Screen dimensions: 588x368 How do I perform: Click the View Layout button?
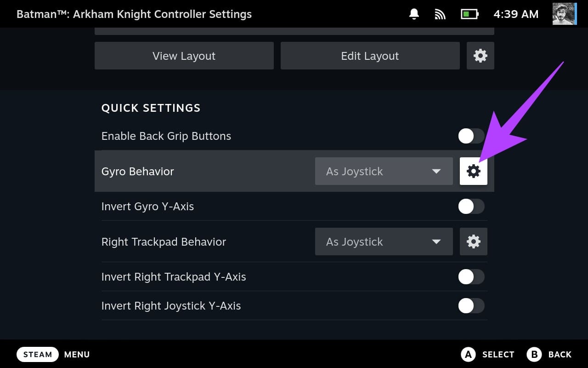pyautogui.click(x=184, y=56)
